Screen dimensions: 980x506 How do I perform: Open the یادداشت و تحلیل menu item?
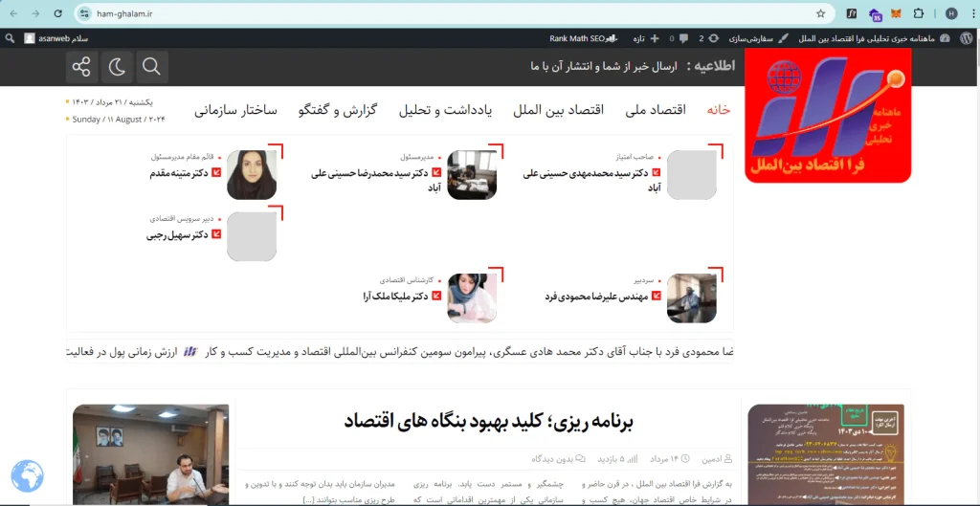pos(445,110)
